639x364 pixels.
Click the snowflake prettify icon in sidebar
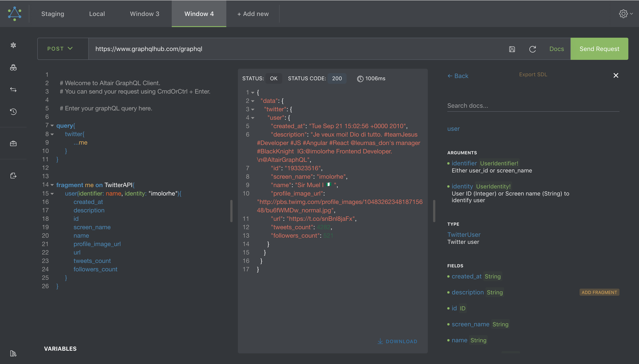[x=13, y=45]
